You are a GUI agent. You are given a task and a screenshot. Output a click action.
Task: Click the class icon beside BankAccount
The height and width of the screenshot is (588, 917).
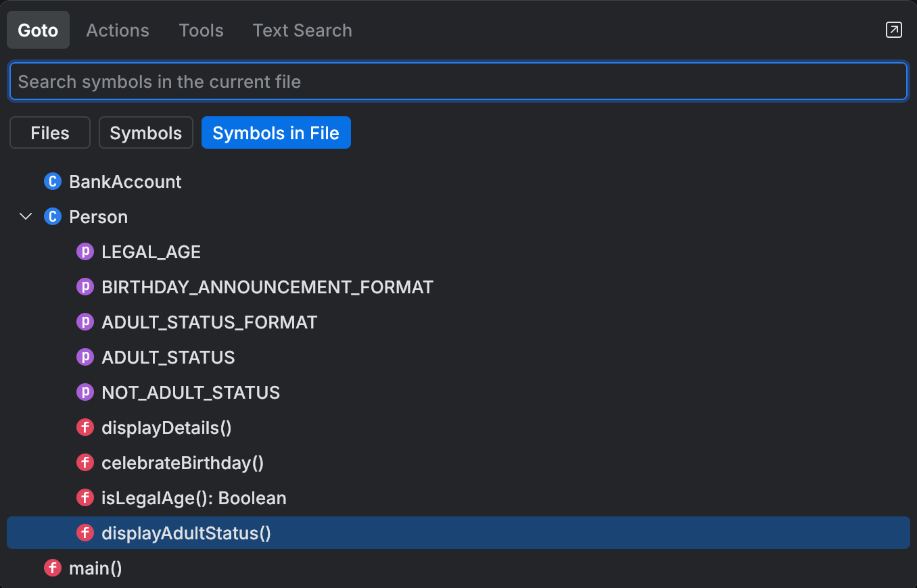tap(52, 181)
